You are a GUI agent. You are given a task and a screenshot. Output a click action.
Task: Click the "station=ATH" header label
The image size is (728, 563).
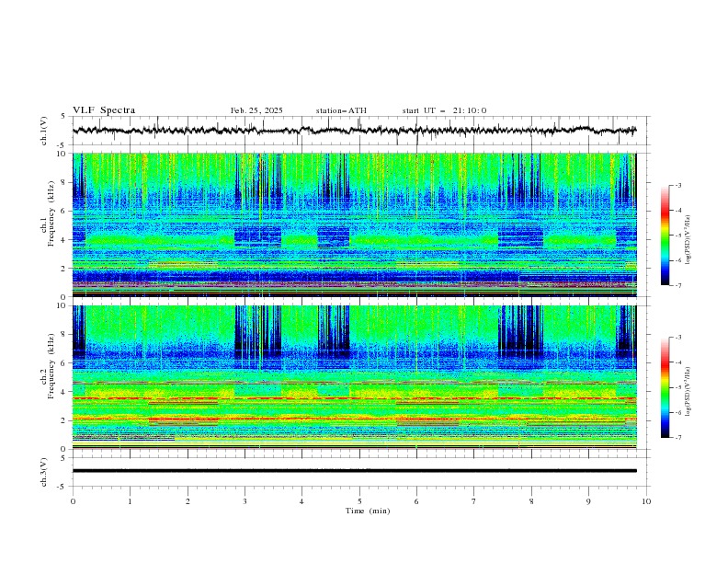(341, 110)
